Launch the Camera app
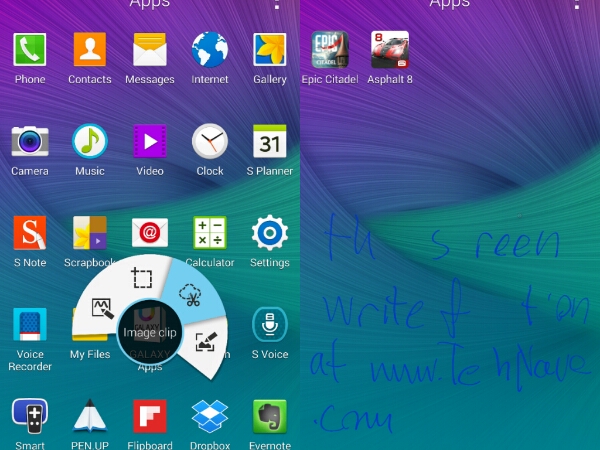The image size is (600, 450). [30, 142]
